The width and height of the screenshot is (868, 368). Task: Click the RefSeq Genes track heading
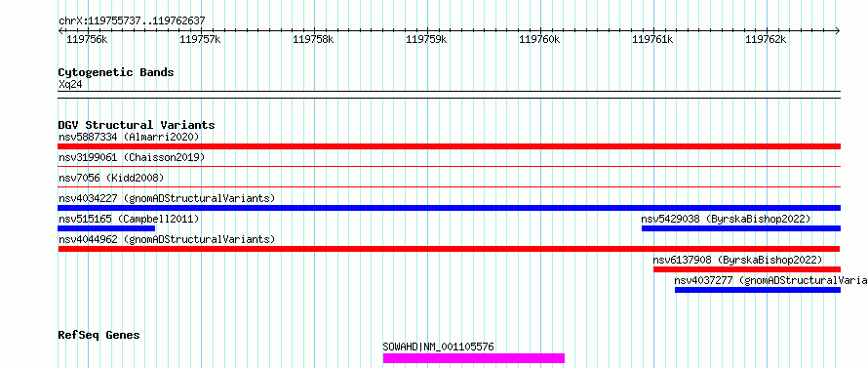coord(99,335)
